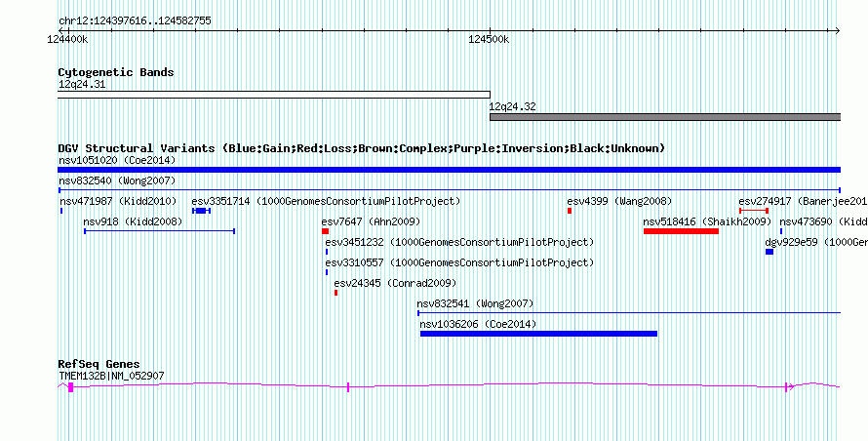Click the esv4399 (Wang2008) red marker
The width and height of the screenshot is (868, 441).
pos(569,211)
